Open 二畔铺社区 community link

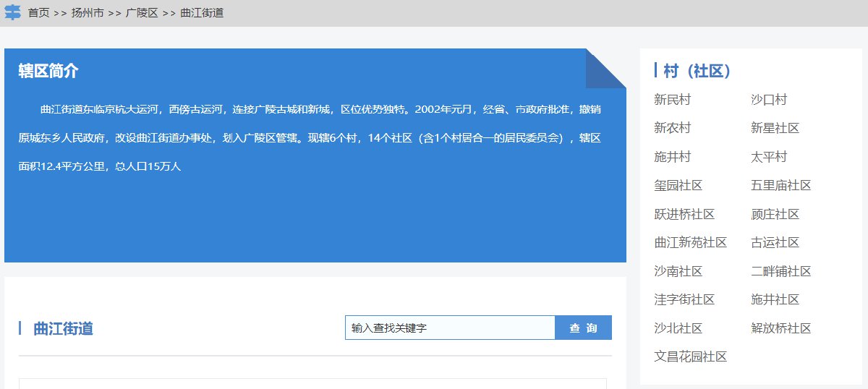point(781,271)
